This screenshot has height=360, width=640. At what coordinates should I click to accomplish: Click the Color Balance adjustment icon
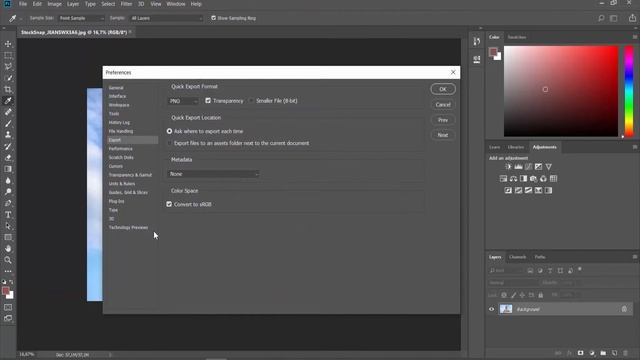click(x=513, y=179)
